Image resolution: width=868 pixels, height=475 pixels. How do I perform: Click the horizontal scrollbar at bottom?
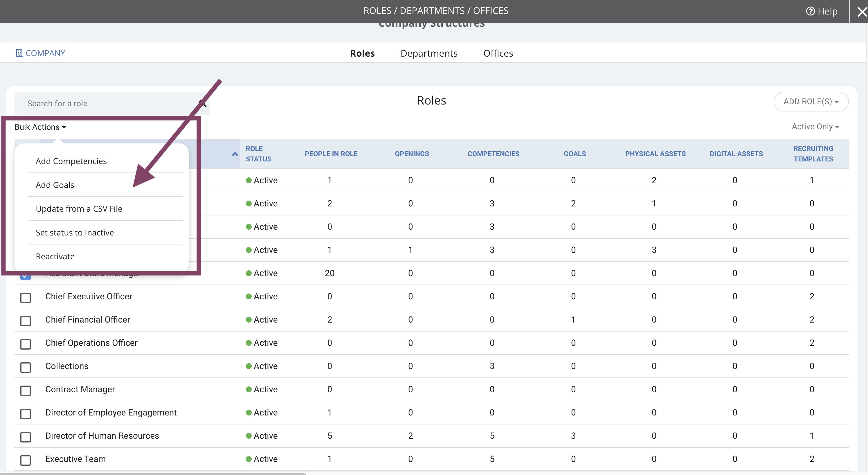point(153,474)
